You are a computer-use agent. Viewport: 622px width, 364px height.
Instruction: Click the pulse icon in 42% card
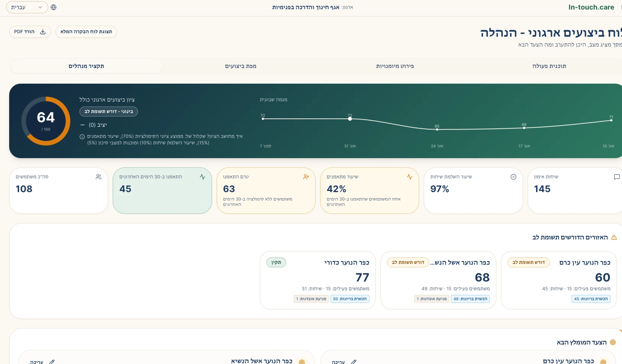coord(410,177)
